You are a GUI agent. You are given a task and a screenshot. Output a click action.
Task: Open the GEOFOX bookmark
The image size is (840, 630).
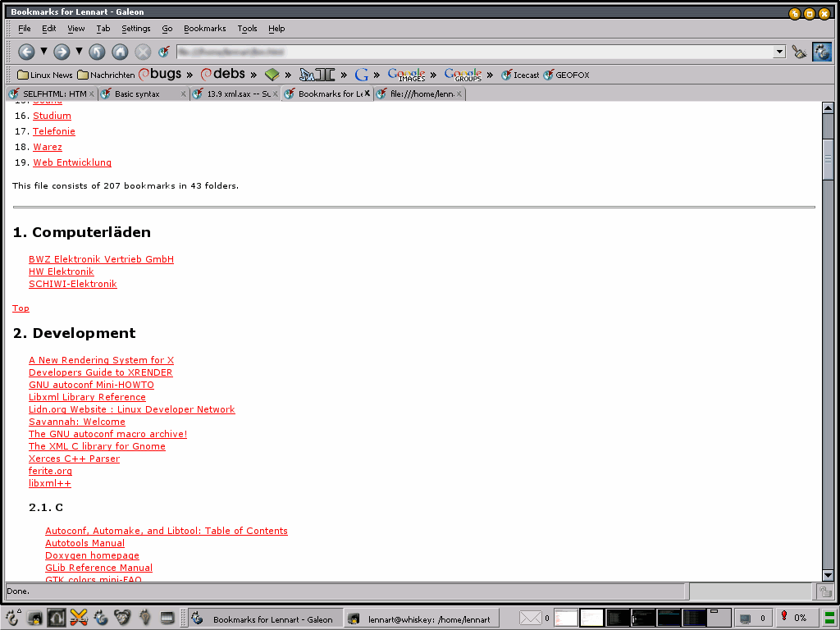pyautogui.click(x=566, y=75)
